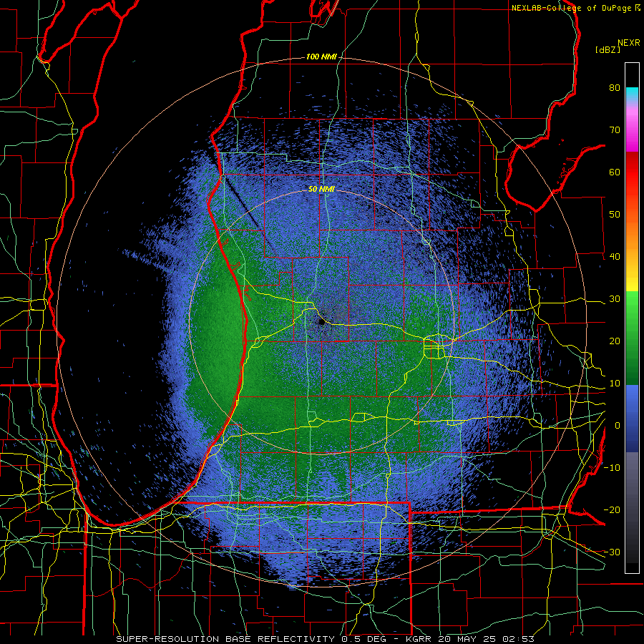Click the "30" value on the dBZ scale
Viewport: 644px width, 644px height.
point(615,298)
